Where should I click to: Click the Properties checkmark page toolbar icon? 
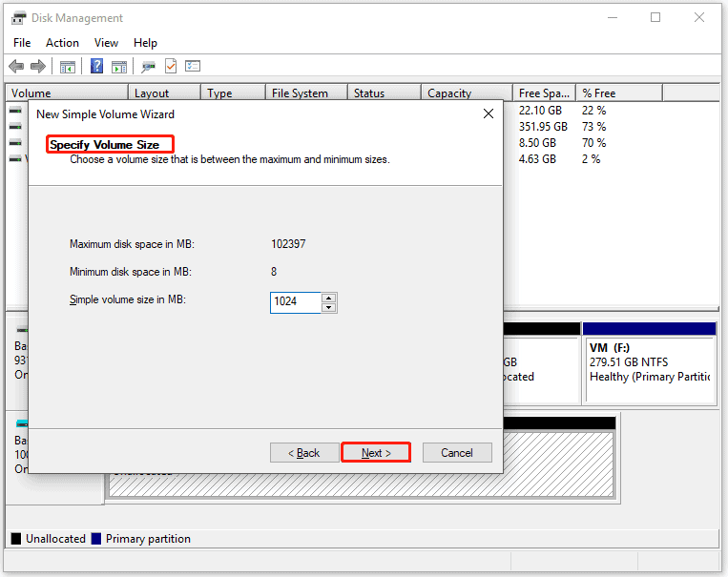(171, 67)
